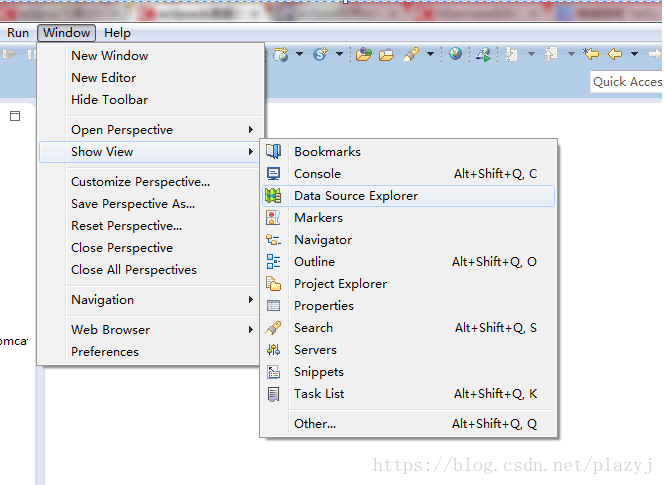Screen dimensions: 664x485
Task: Expand the Open Perspective submenu
Action: coord(251,130)
